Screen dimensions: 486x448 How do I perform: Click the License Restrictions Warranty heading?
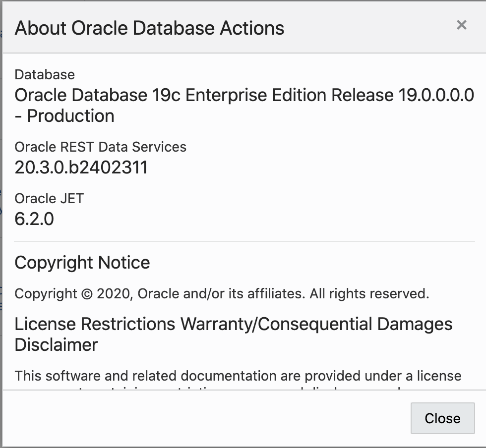coord(233,324)
